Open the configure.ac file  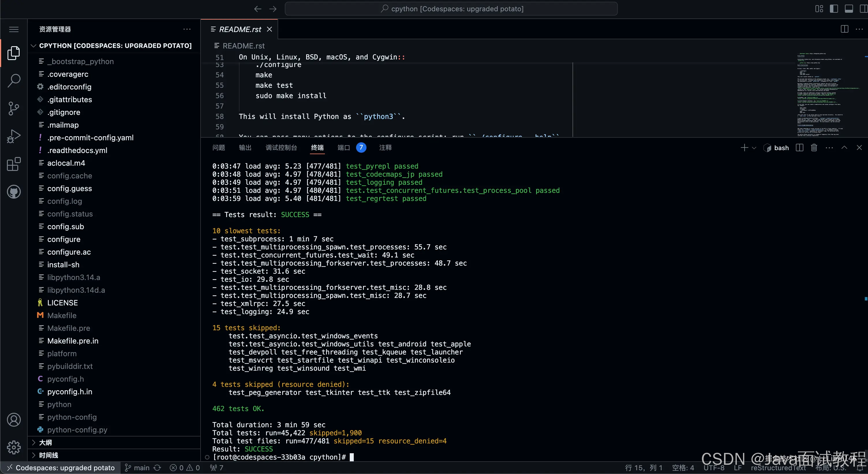coord(115,252)
